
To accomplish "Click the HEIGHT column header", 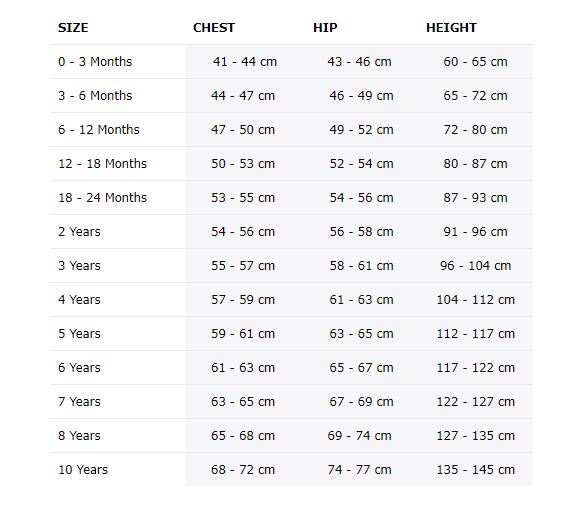I will tap(451, 28).
